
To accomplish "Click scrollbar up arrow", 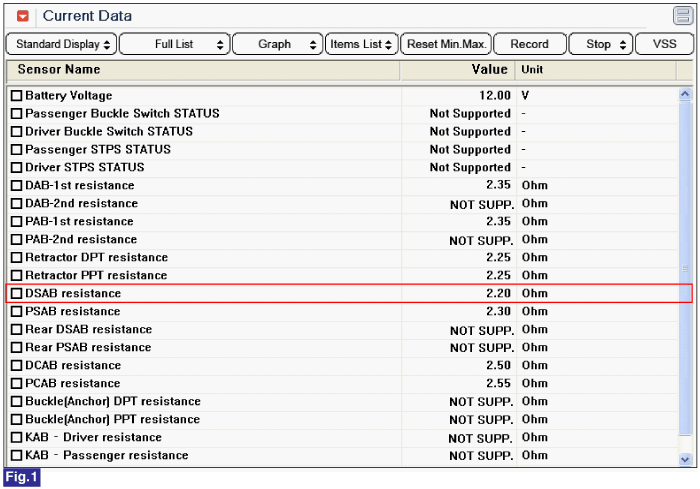I will point(685,94).
